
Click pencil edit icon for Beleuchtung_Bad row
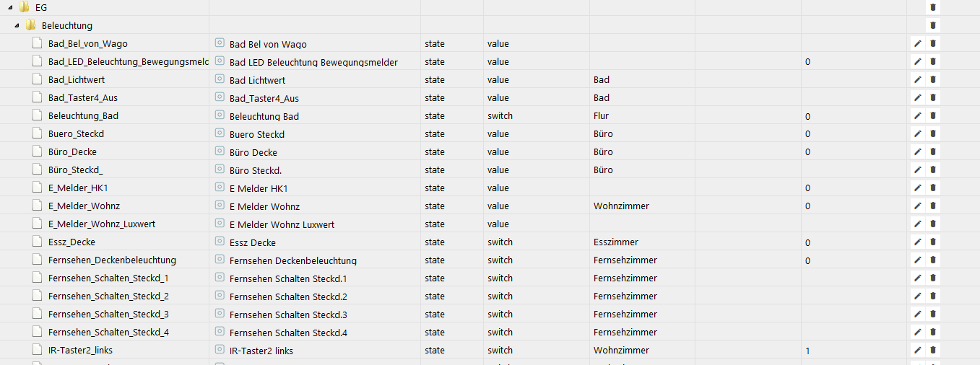coord(918,116)
